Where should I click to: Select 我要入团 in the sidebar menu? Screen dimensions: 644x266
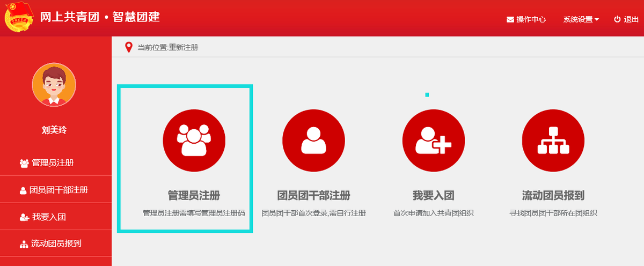pos(56,217)
